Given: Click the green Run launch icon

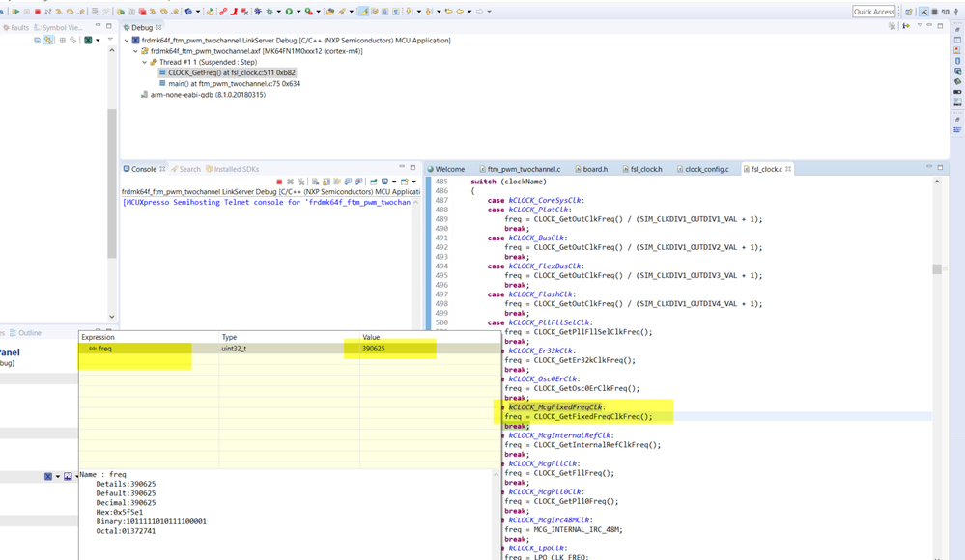Looking at the screenshot, I should pos(288,12).
